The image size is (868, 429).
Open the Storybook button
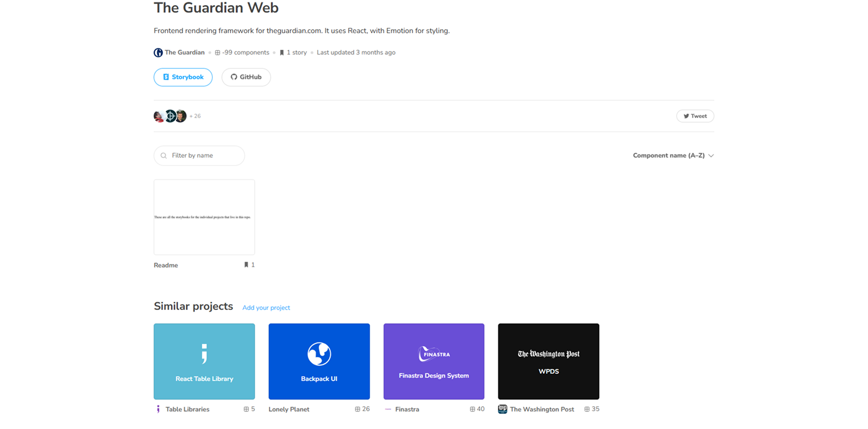pos(183,77)
